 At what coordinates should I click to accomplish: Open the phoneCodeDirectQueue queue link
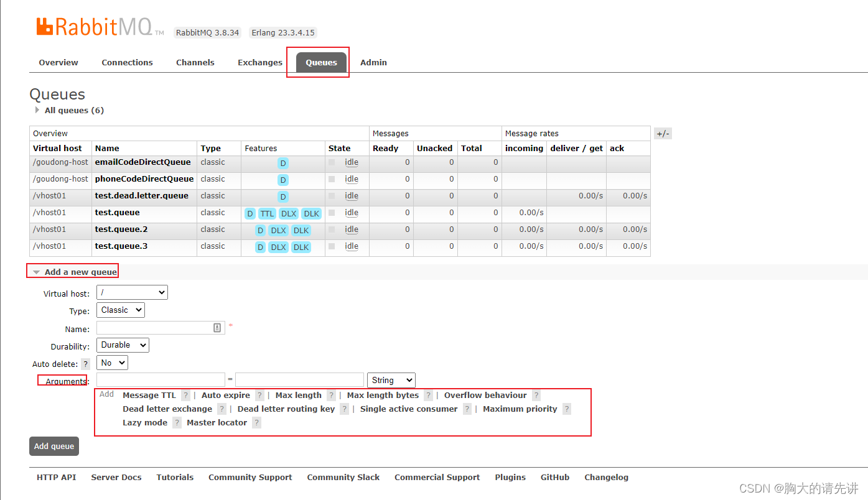click(x=144, y=179)
